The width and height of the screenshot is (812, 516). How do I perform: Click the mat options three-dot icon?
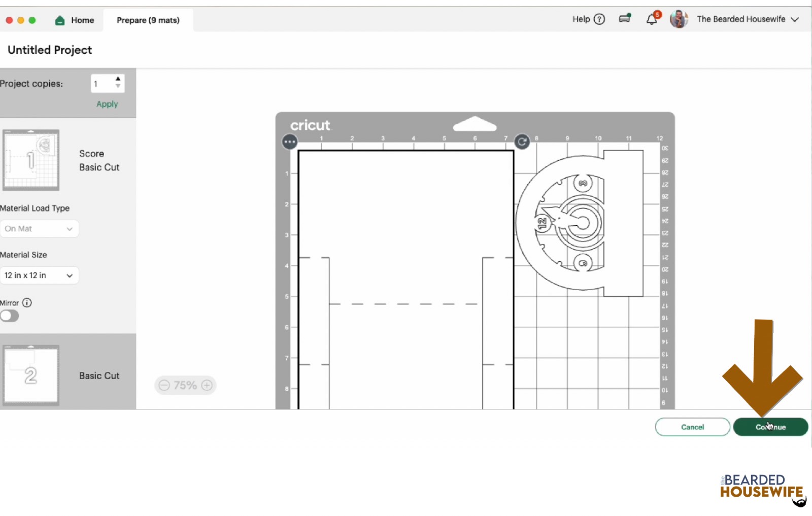(x=290, y=142)
